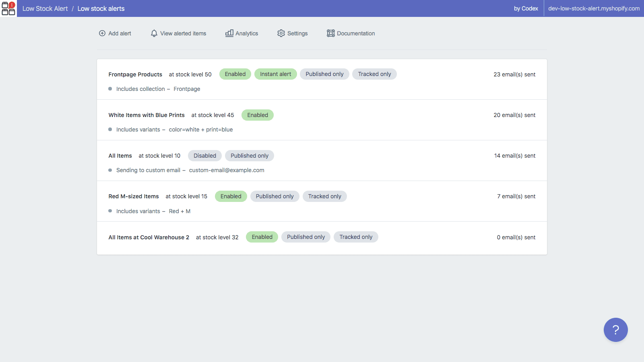Click Published only badge on Red M-sized Items
644x362 pixels.
(x=275, y=196)
